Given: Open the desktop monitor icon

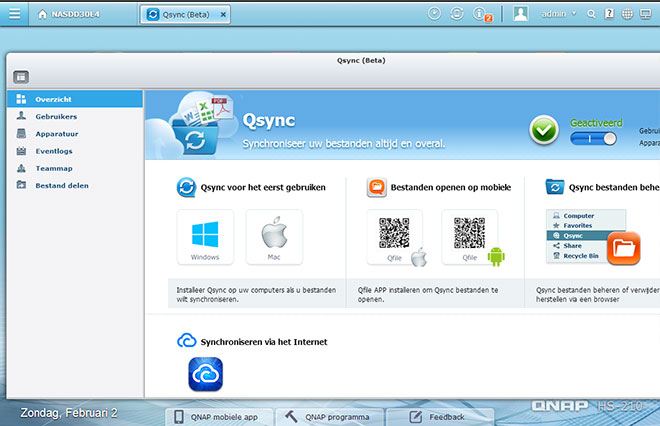Looking at the screenshot, I should (x=645, y=14).
